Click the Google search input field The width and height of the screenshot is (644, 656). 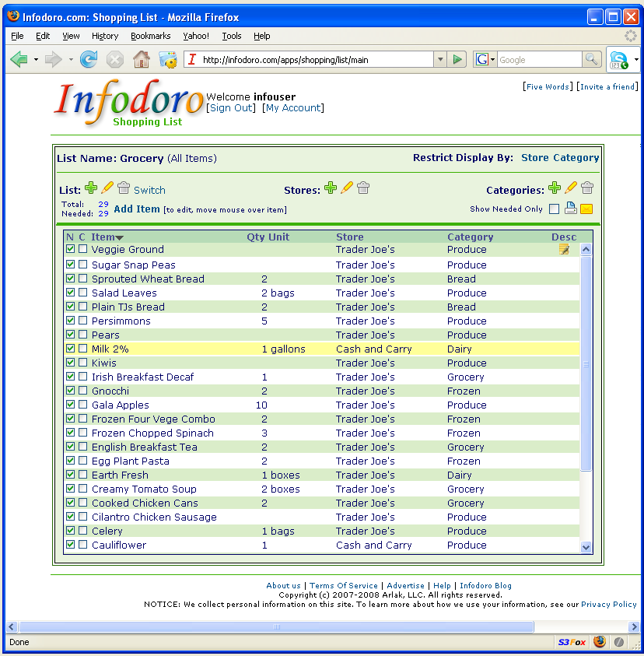539,59
